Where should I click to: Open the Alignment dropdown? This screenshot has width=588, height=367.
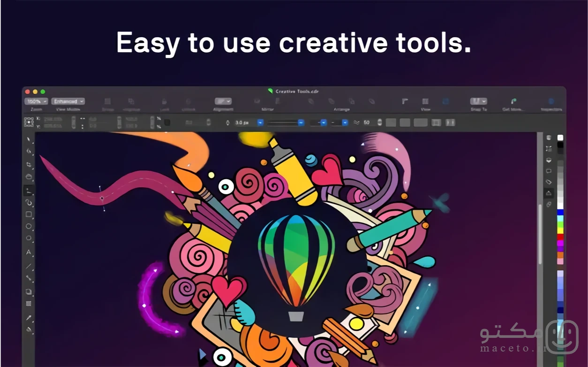(x=223, y=101)
